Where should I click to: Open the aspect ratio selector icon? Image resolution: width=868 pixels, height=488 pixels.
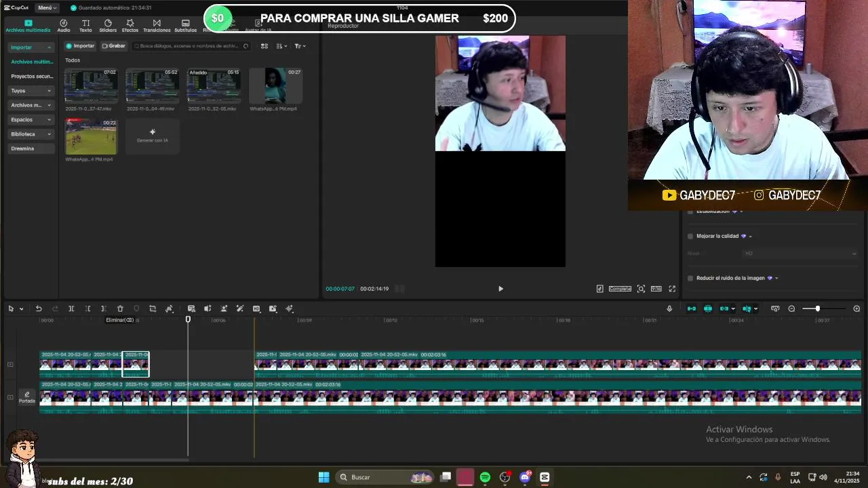656,289
